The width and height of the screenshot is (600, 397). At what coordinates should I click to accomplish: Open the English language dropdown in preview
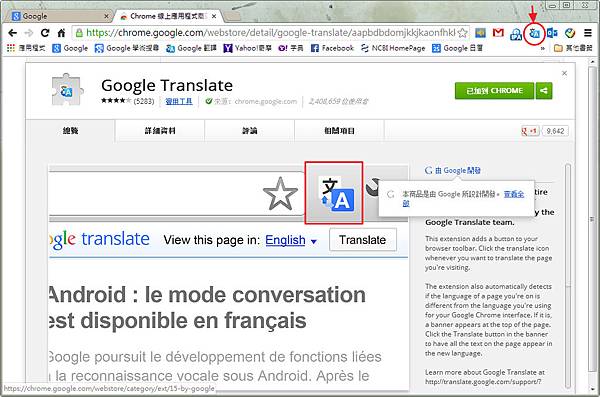tap(291, 240)
